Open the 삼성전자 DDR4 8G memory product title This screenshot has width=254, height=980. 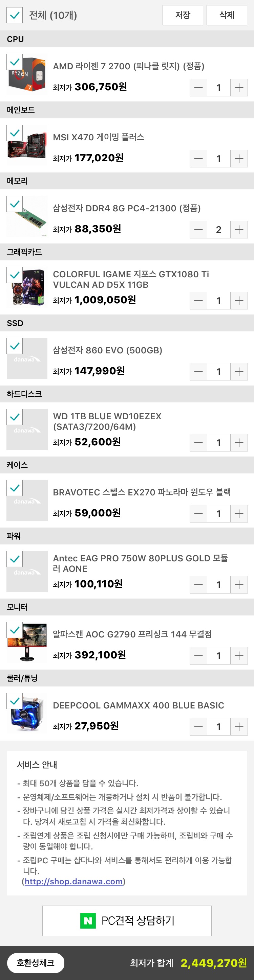point(126,208)
